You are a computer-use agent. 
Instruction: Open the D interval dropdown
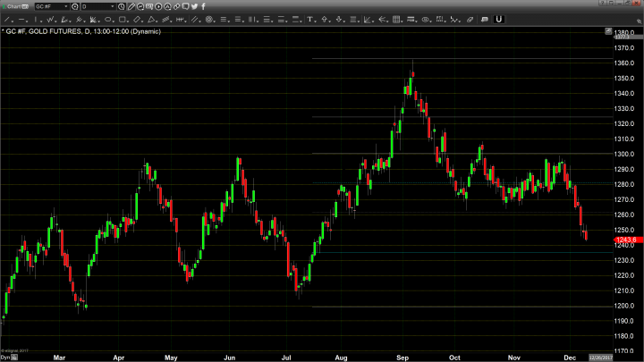[x=112, y=6]
